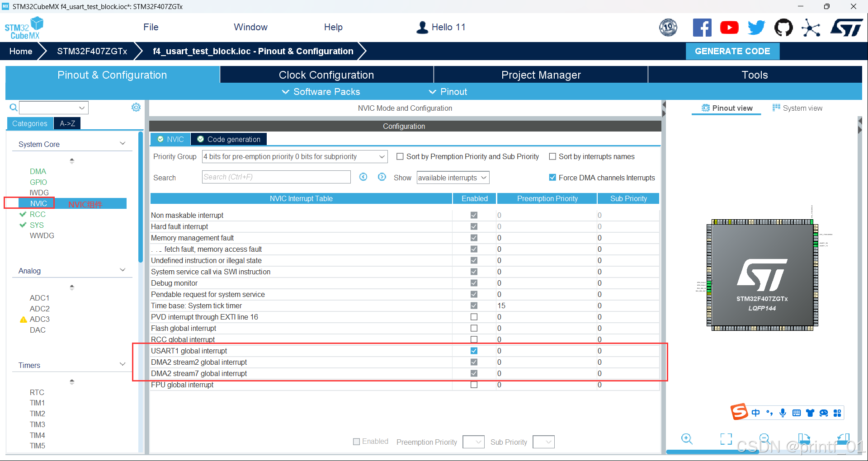Screen dimensions: 868x461
Task: Expand the Software Packs menu
Action: [321, 92]
